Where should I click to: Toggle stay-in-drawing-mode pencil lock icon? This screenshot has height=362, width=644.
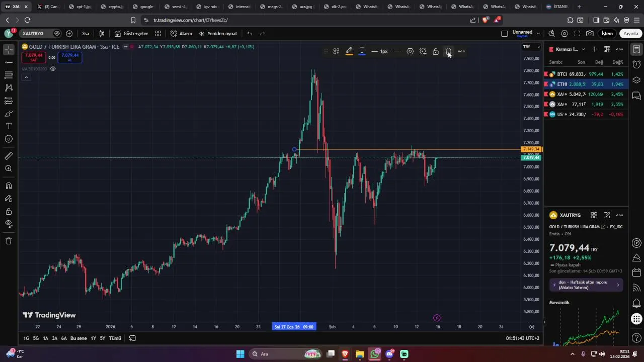pos(9,199)
